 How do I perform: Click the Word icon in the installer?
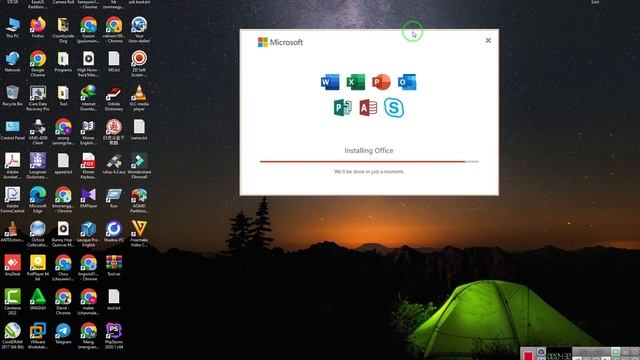330,82
